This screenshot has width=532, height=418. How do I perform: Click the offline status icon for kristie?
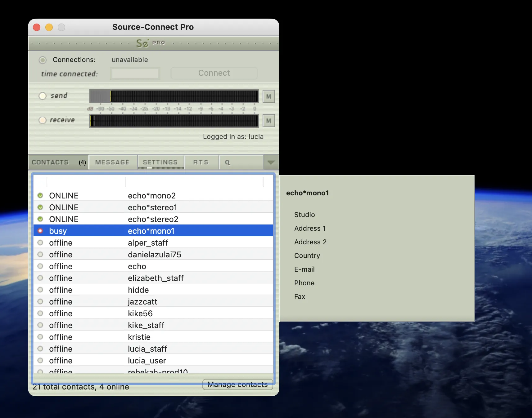(x=40, y=337)
